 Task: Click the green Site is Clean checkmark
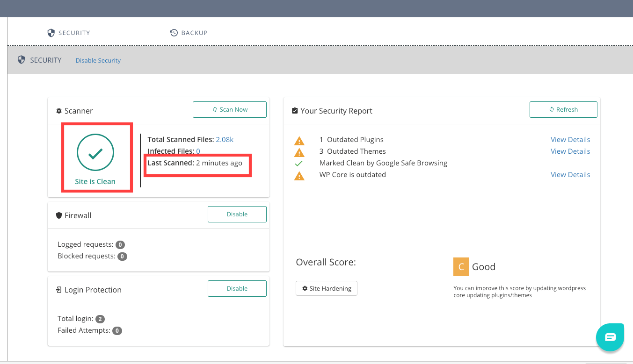point(95,153)
